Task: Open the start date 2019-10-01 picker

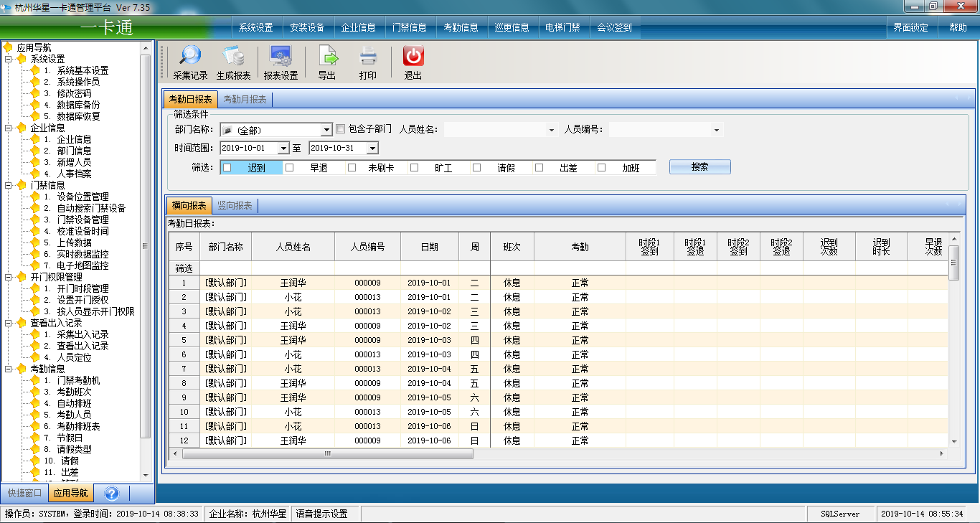Action: pos(283,148)
